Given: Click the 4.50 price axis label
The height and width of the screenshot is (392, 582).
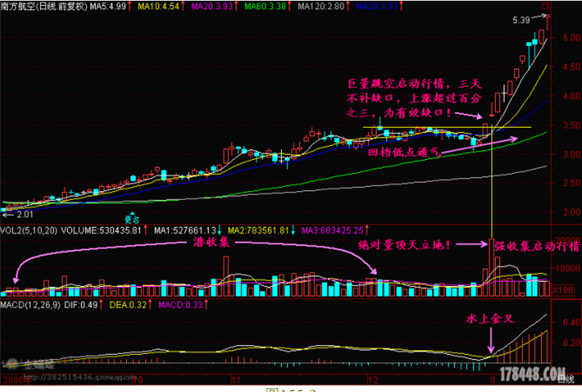Looking at the screenshot, I should tap(572, 67).
